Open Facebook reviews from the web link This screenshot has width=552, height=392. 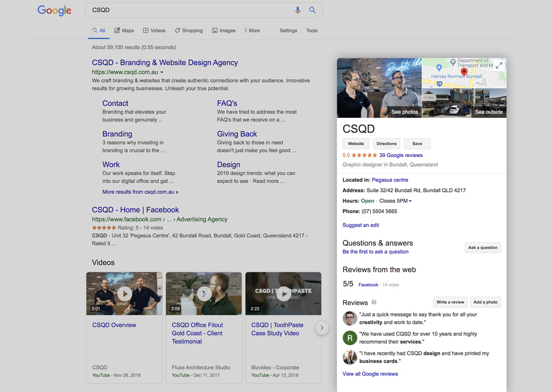point(368,285)
